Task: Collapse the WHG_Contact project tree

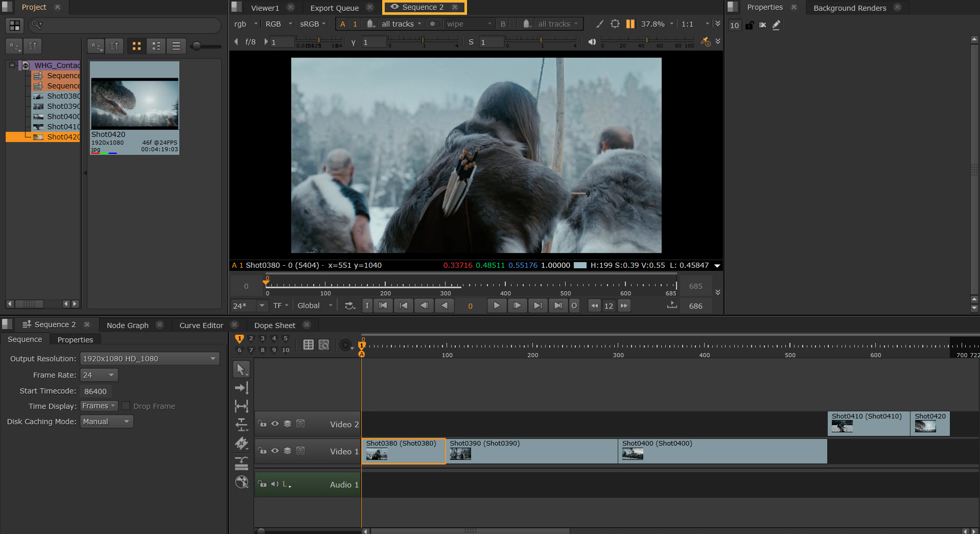Action: [12, 65]
